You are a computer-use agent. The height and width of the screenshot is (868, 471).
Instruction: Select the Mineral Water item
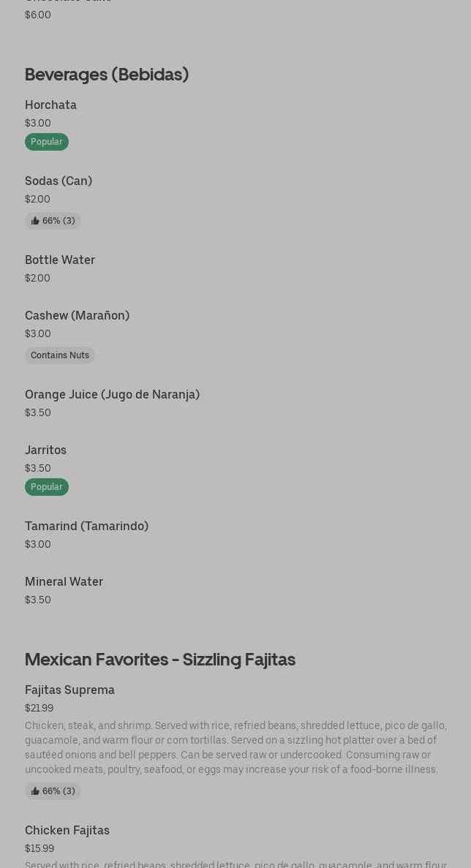[64, 582]
